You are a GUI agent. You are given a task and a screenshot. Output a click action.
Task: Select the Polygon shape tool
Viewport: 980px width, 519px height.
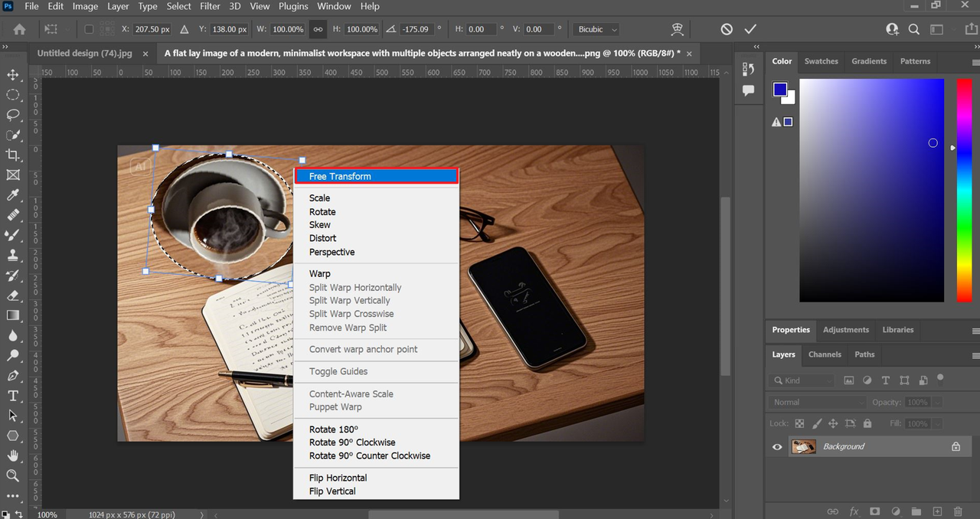(13, 436)
